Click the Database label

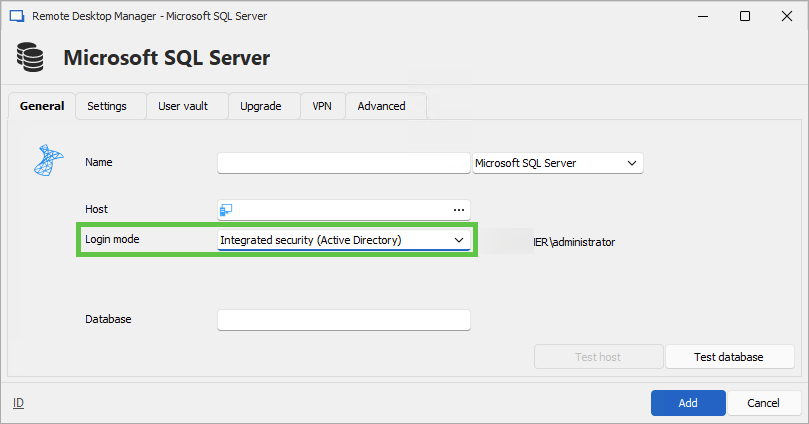click(108, 319)
